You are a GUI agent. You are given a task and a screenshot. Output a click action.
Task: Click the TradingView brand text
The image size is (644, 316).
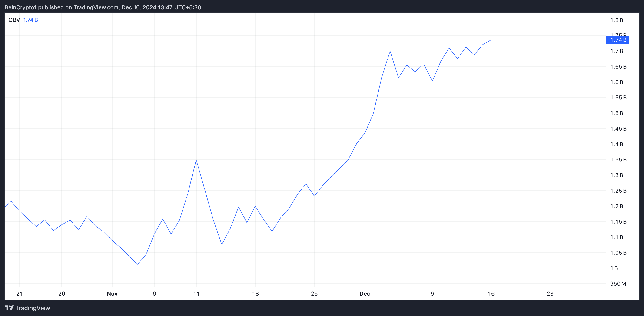coord(33,308)
